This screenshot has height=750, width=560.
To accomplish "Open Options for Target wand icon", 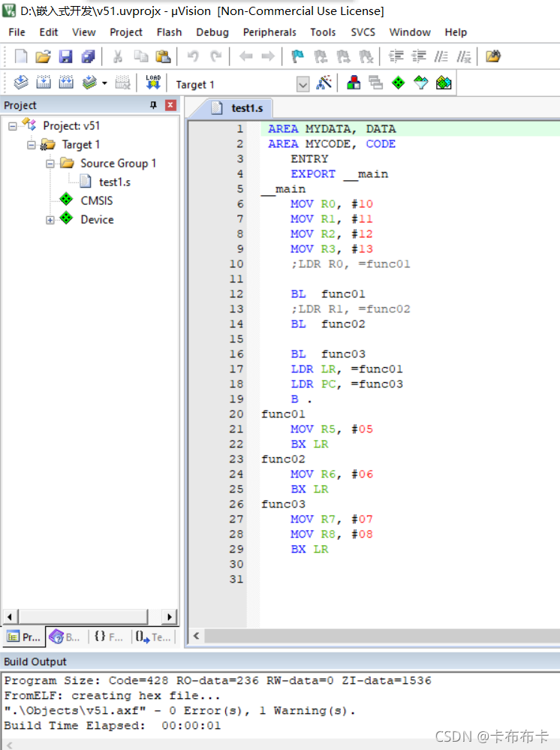I will [324, 83].
